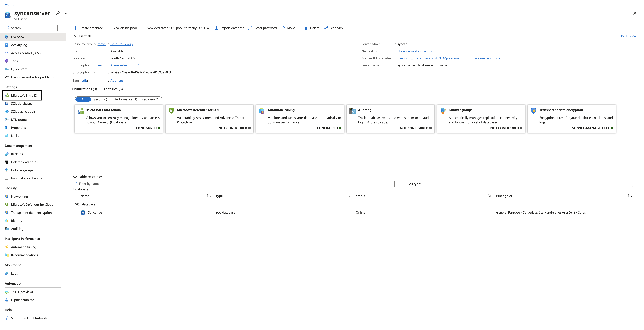Switch to Notifications (0) tab
This screenshot has width=644, height=330.
tap(85, 89)
